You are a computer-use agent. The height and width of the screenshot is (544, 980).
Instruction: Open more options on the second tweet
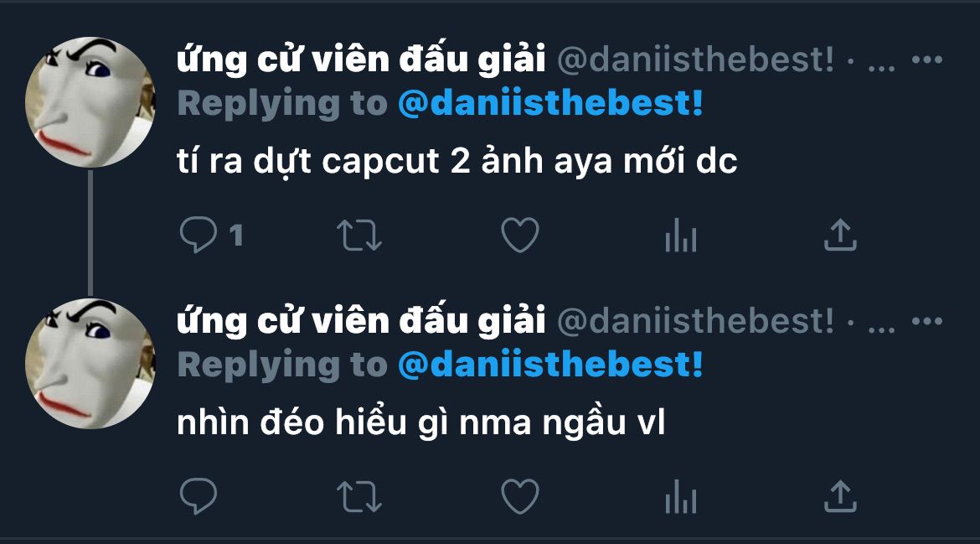[x=927, y=321]
